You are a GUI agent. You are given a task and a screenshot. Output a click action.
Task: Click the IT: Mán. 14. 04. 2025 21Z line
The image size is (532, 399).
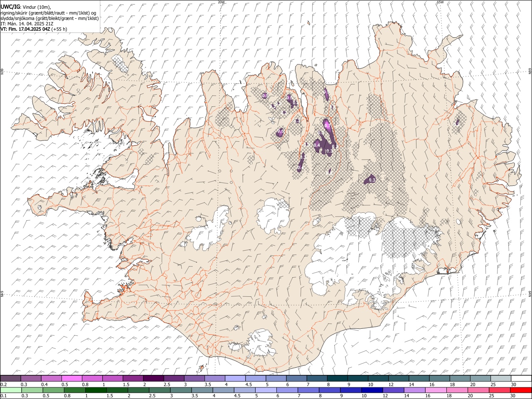(x=27, y=24)
